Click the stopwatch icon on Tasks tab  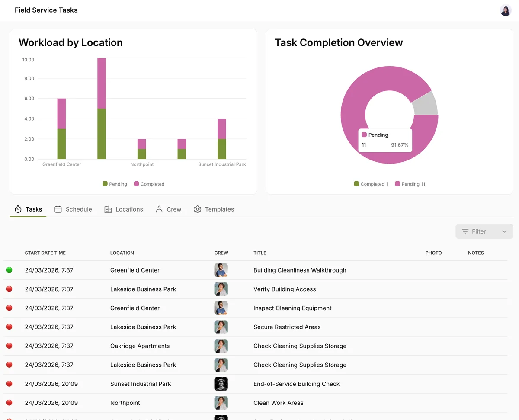(x=18, y=209)
